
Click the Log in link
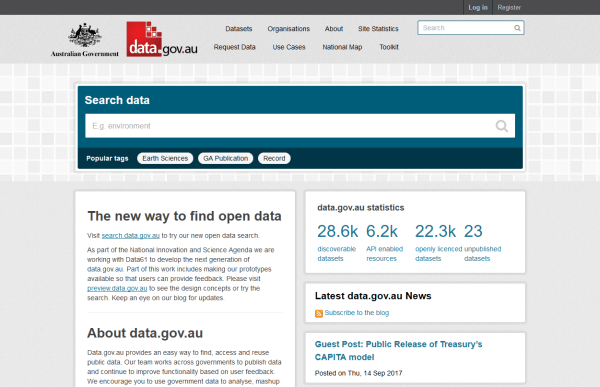click(x=478, y=7)
